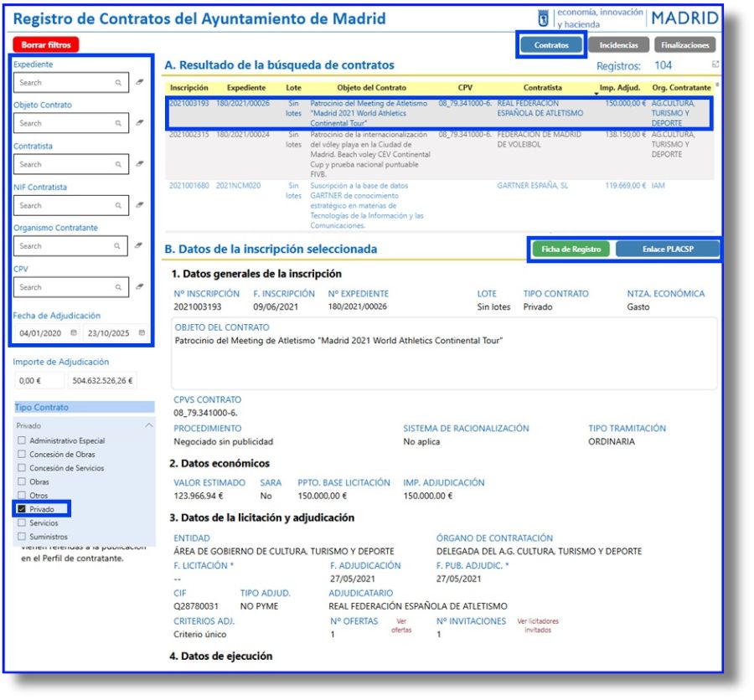Switch to the Finalizaciones tab
The height and width of the screenshot is (700, 754).
(684, 45)
